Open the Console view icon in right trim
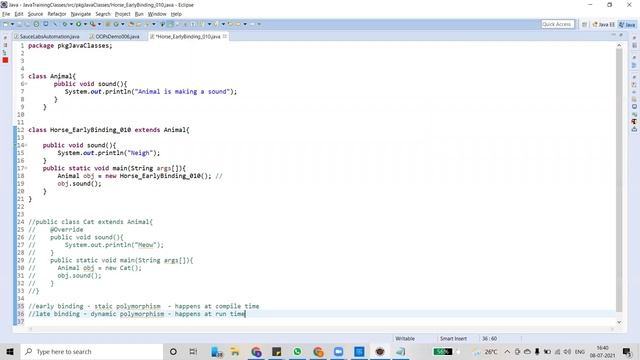This screenshot has width=640, height=360. (634, 107)
